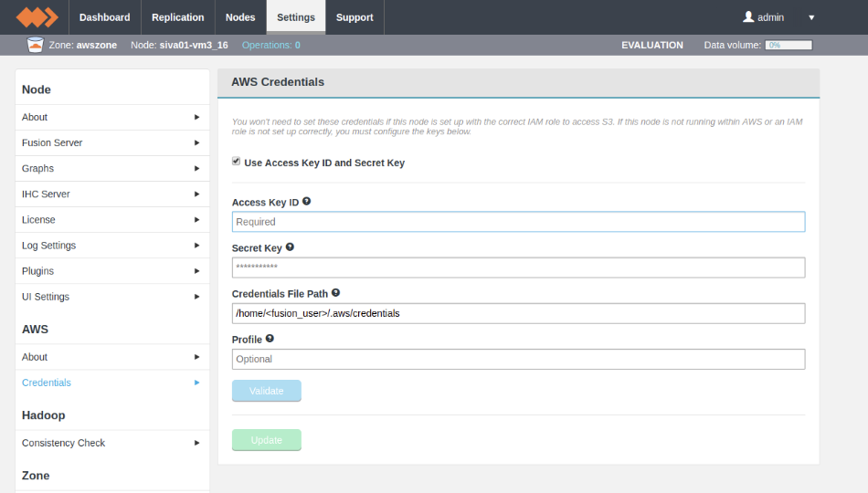
Task: Open the admin dropdown arrow
Action: pos(811,17)
